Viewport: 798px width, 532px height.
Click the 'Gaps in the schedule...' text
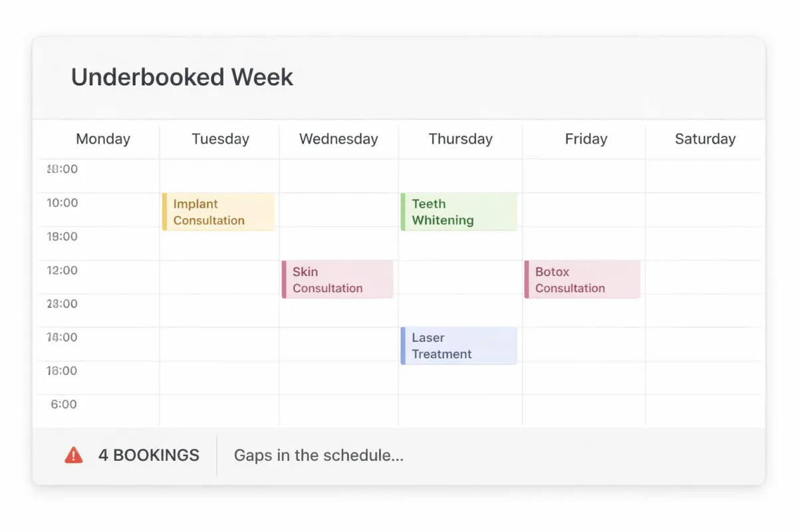[319, 456]
